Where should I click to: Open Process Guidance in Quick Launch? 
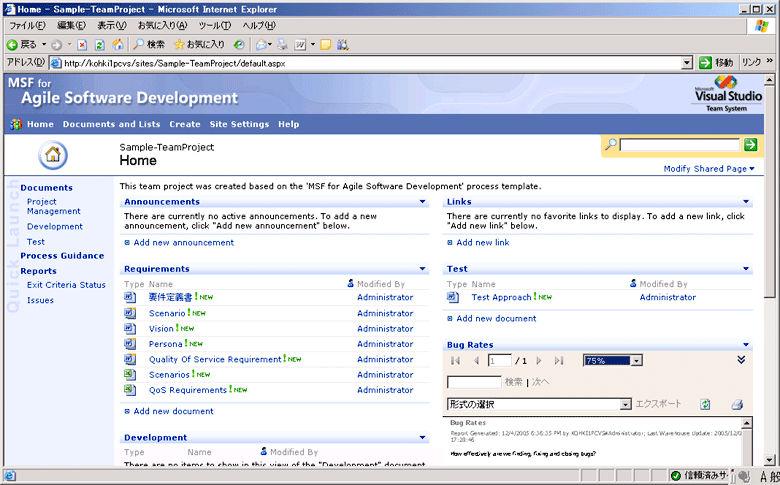pyautogui.click(x=62, y=256)
